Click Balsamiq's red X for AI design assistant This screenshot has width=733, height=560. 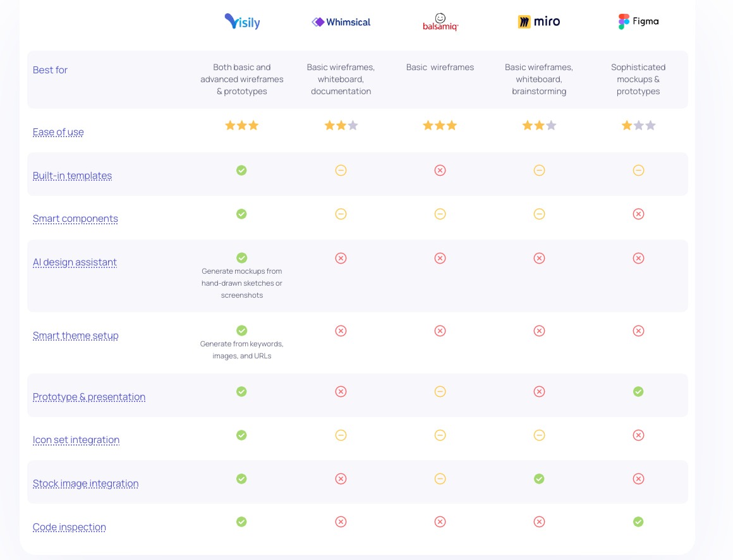[x=440, y=258]
